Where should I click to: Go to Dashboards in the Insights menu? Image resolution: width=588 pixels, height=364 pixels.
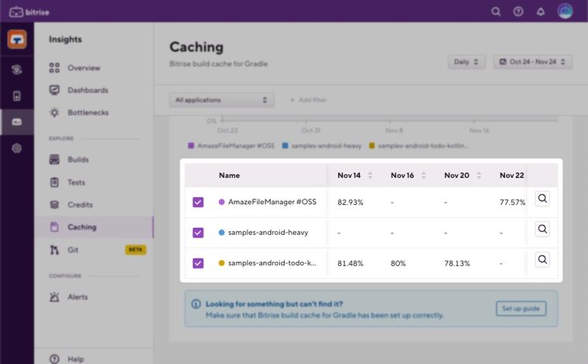click(87, 90)
